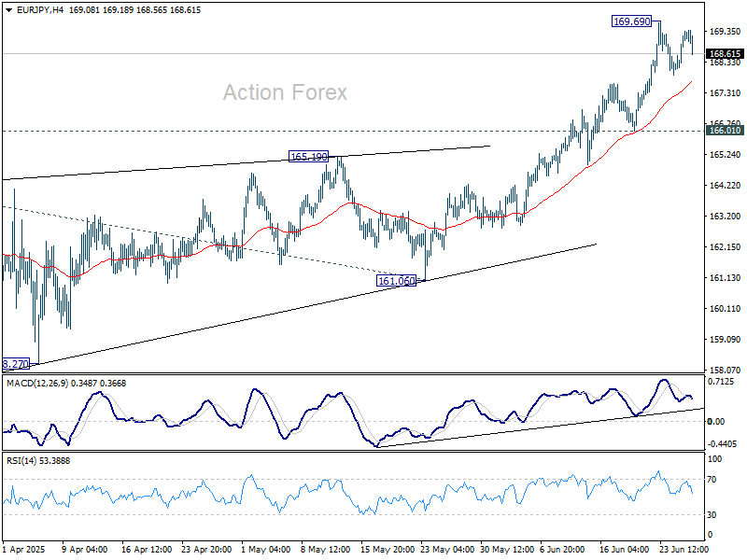Select the EURJPY,H4 symbol title
The image size is (747, 560).
[x=40, y=10]
